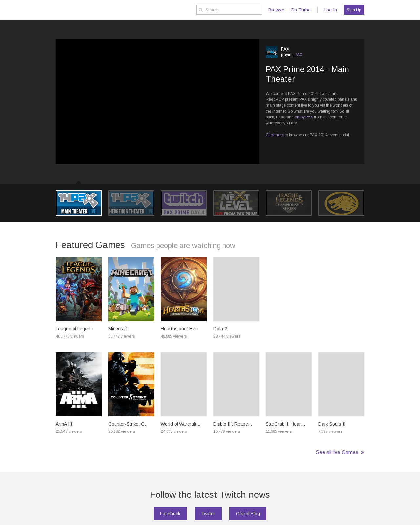Click the Twitter button
The image size is (420, 525).
(208, 514)
